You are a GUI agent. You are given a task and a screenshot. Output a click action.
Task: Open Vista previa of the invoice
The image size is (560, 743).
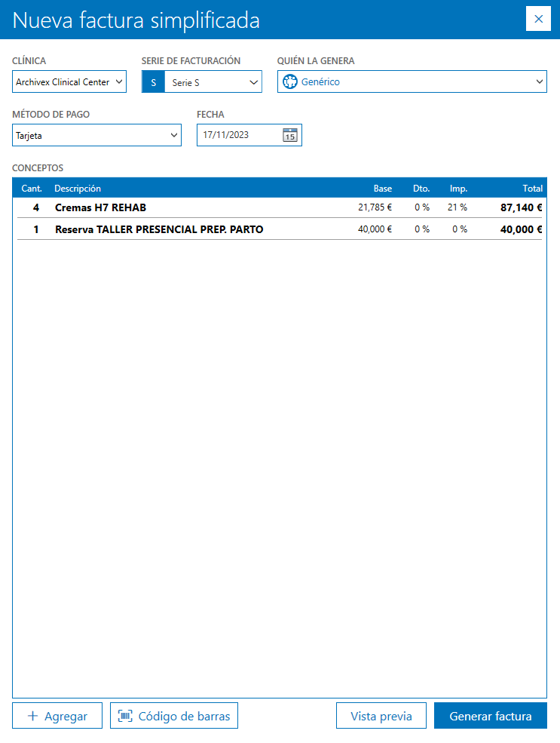coord(381,716)
